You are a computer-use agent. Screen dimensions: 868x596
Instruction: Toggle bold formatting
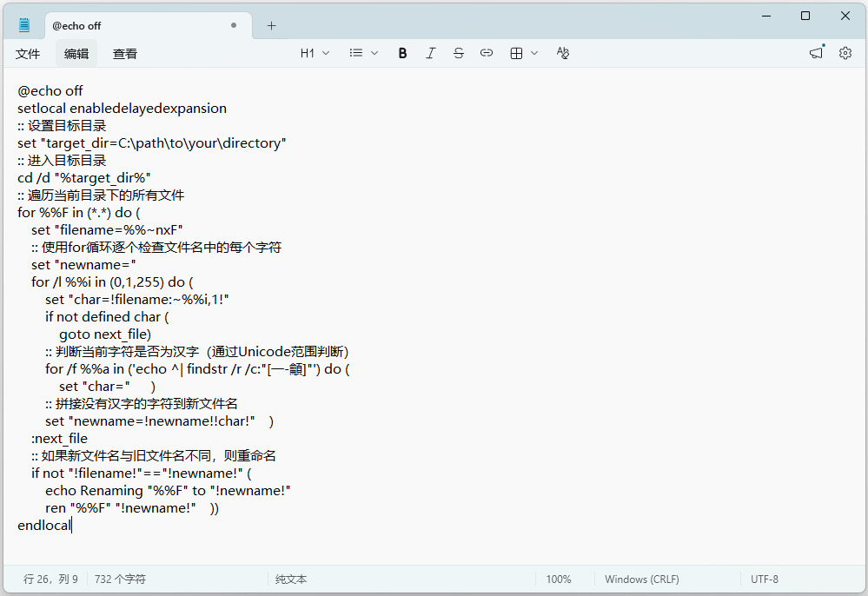[402, 53]
